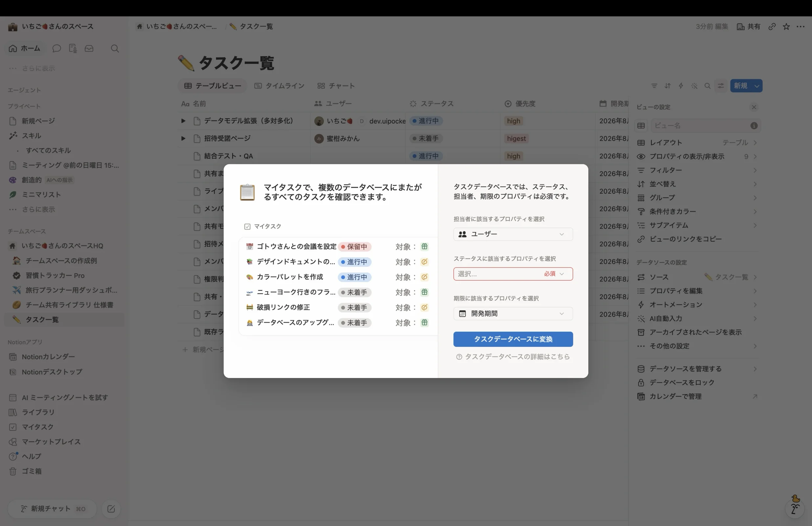This screenshot has height=526, width=812.
Task: Open the 新規 button dropdown arrow
Action: pyautogui.click(x=757, y=86)
